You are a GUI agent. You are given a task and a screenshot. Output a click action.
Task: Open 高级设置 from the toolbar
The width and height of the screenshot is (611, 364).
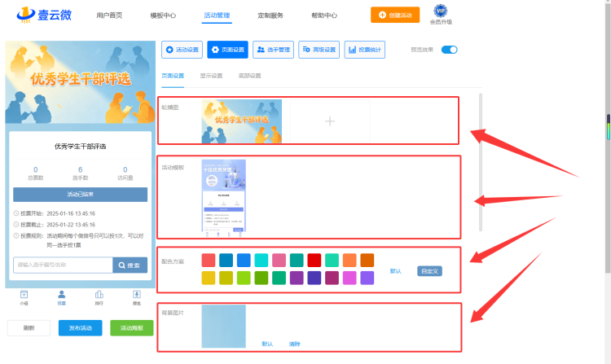pos(319,50)
